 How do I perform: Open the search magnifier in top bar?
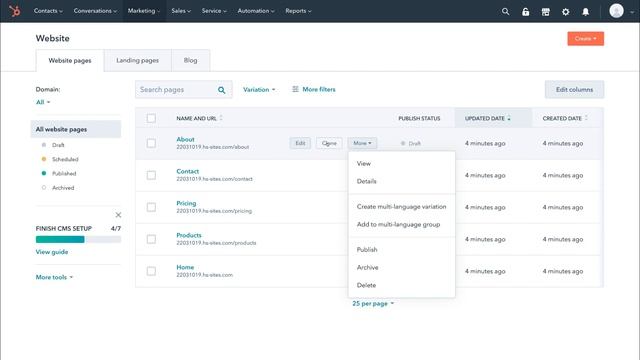coord(505,11)
